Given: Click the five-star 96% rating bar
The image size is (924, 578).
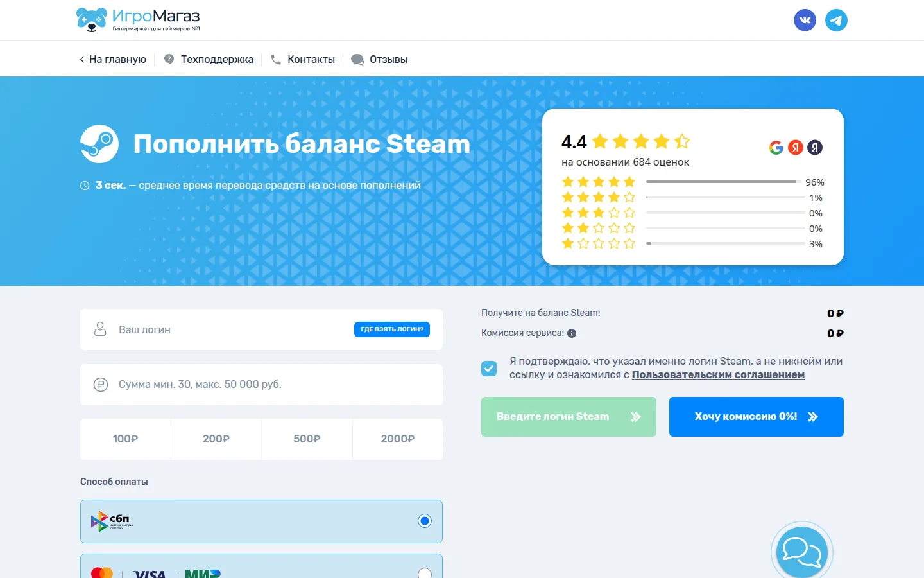Looking at the screenshot, I should pyautogui.click(x=725, y=182).
